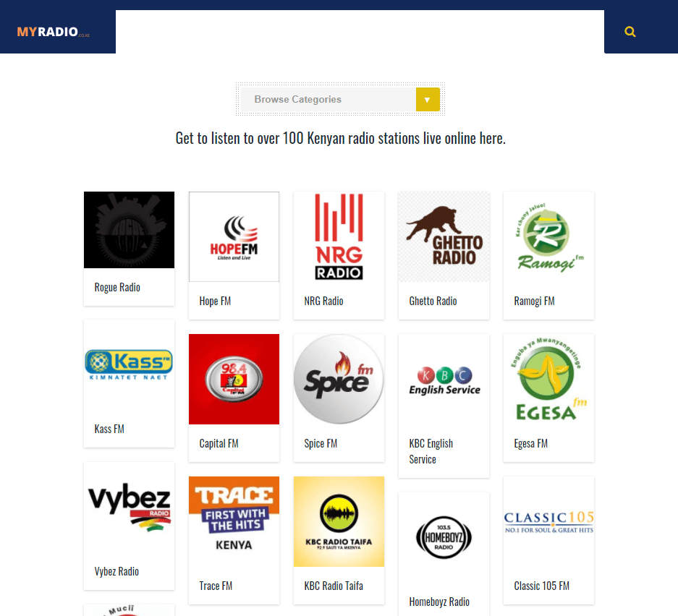The image size is (678, 616).
Task: Click the Capital FM red logo
Action: coord(234,379)
